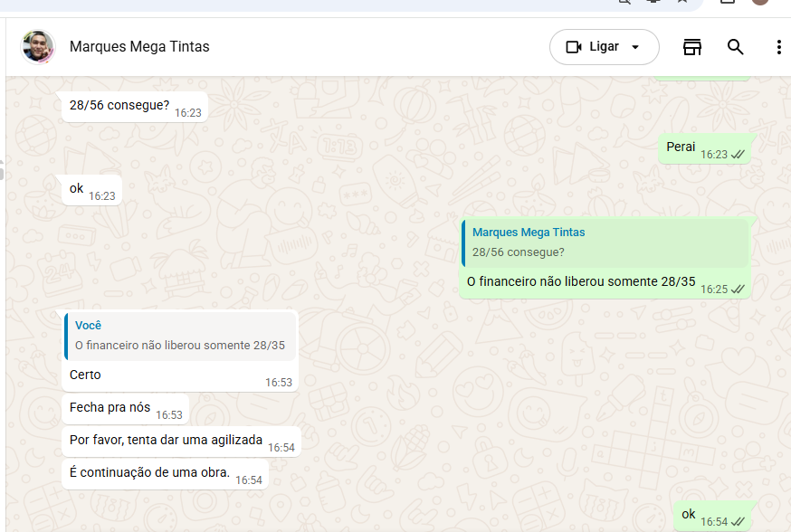791x532 pixels.
Task: Click the "Certo" reply text
Action: click(x=86, y=375)
